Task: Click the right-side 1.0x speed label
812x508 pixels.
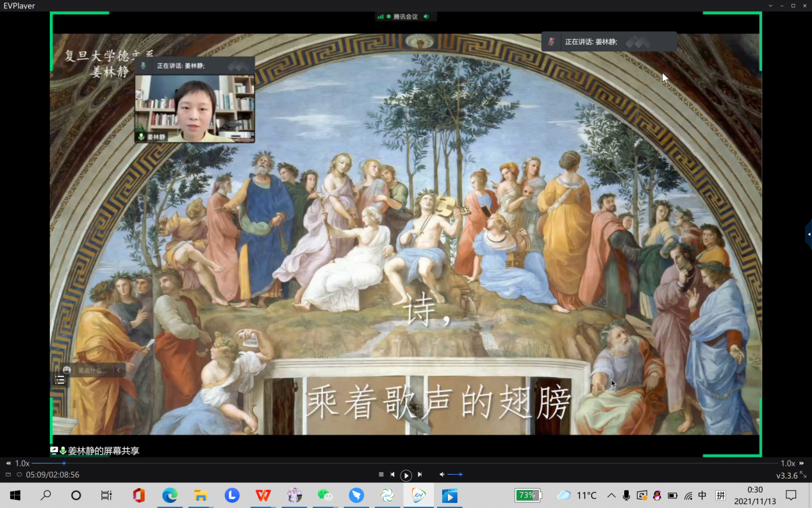Action: (788, 463)
